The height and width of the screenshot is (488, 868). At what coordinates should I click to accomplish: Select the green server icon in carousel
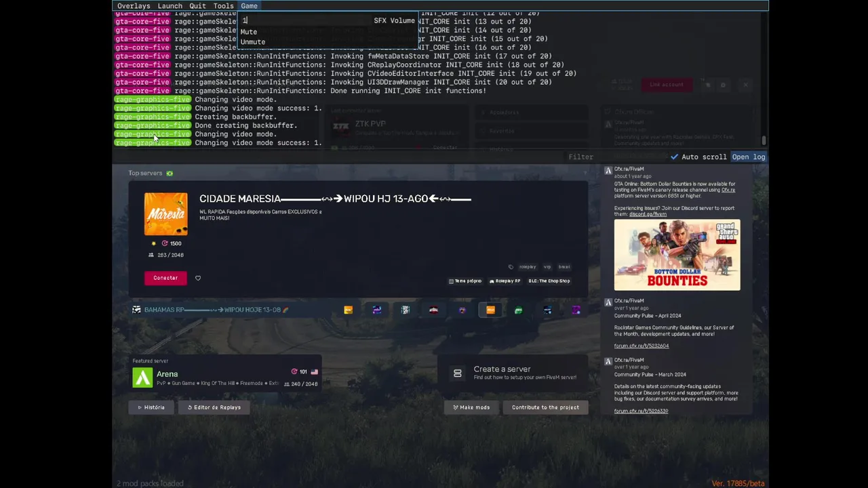pyautogui.click(x=519, y=310)
